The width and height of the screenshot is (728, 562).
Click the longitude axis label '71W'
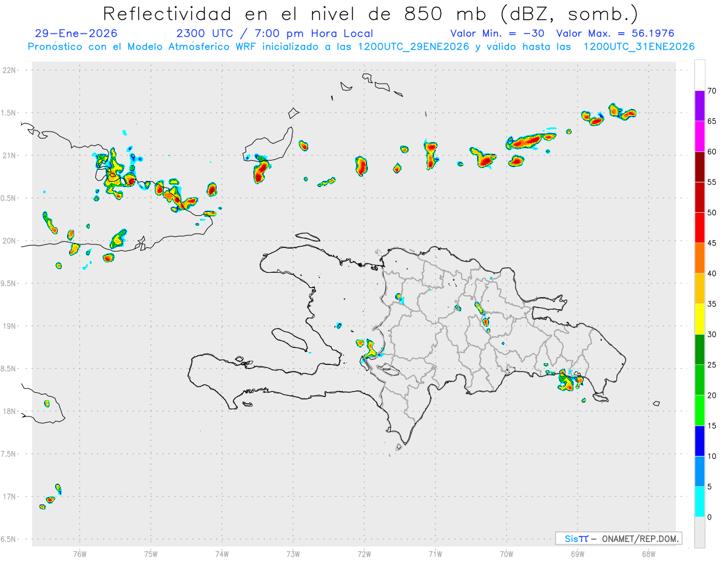pos(435,554)
